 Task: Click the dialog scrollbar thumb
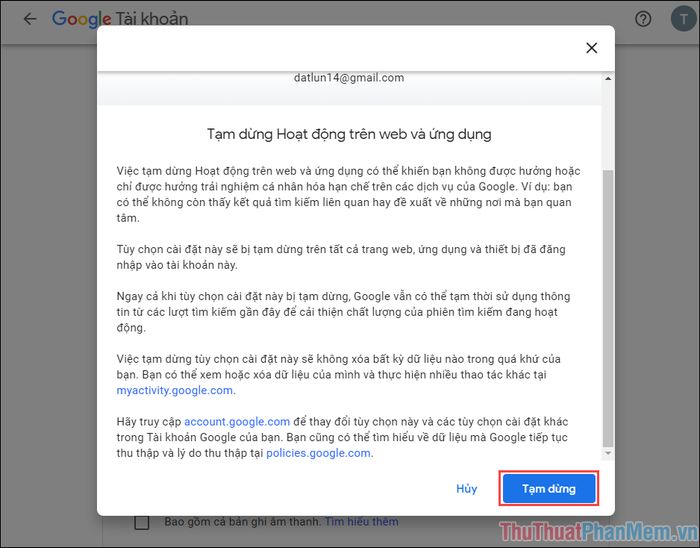pyautogui.click(x=608, y=308)
